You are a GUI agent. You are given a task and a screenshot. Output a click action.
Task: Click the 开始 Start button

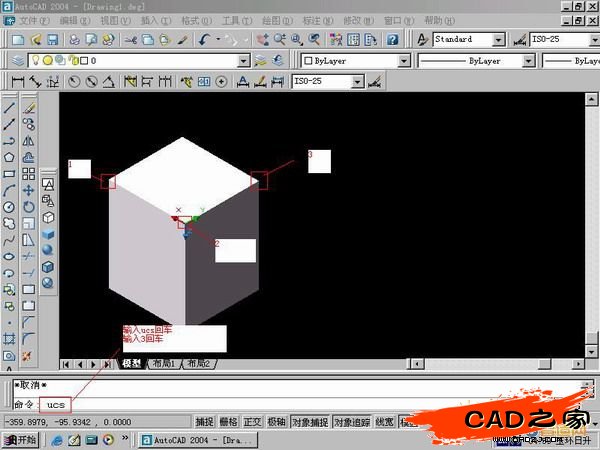tap(20, 439)
